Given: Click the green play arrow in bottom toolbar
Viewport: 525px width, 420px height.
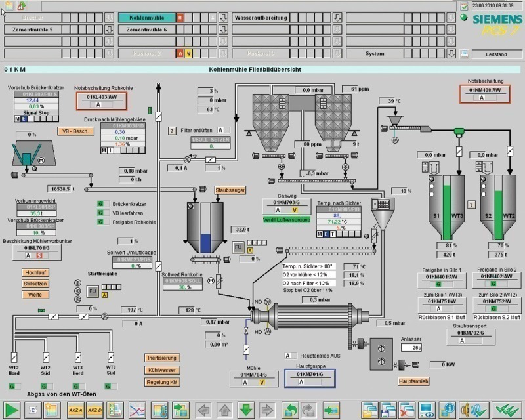Looking at the screenshot, I should click(x=12, y=410).
